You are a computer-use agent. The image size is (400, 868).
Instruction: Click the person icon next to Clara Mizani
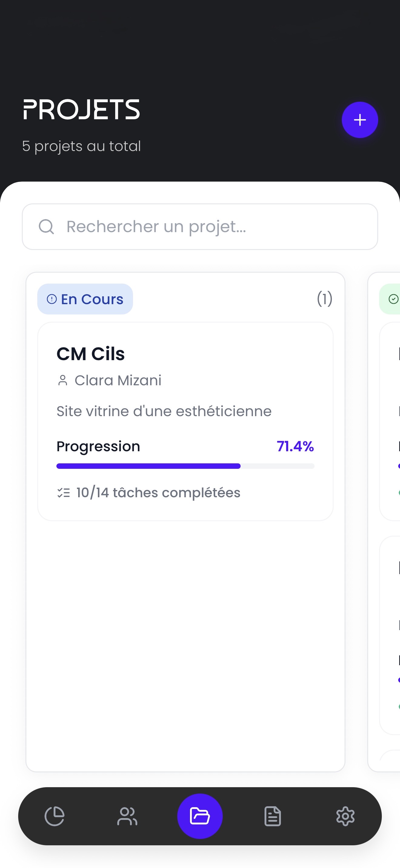(63, 380)
